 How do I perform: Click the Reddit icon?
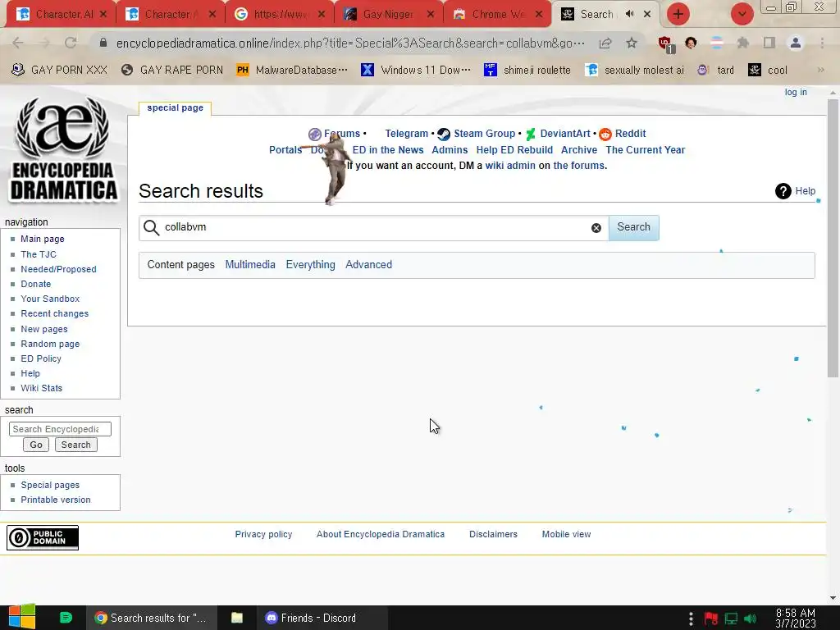[x=605, y=134]
